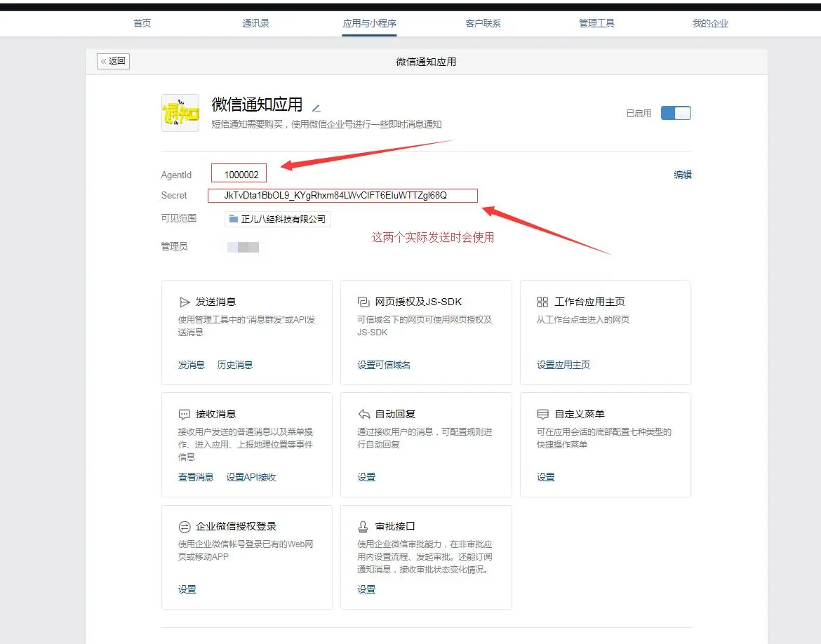Click the 微信通知应用 app logo thumbnail
Image resolution: width=821 pixels, height=644 pixels.
click(180, 112)
